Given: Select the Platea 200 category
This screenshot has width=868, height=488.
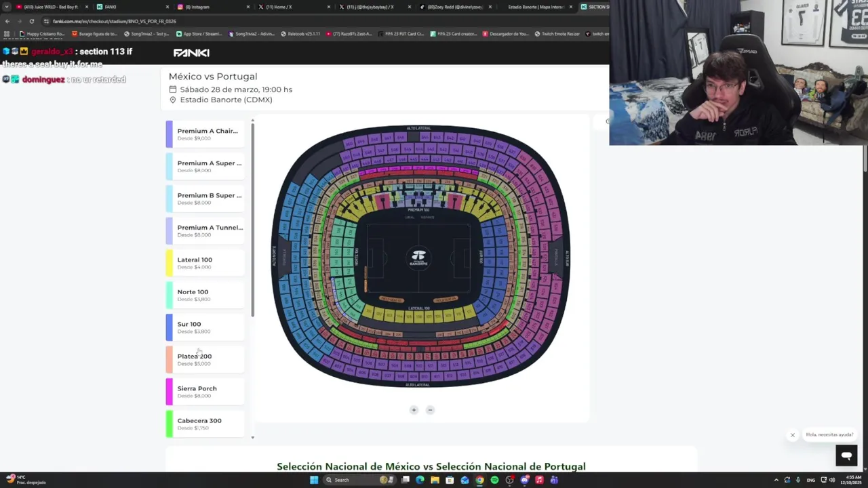Looking at the screenshot, I should pyautogui.click(x=205, y=359).
